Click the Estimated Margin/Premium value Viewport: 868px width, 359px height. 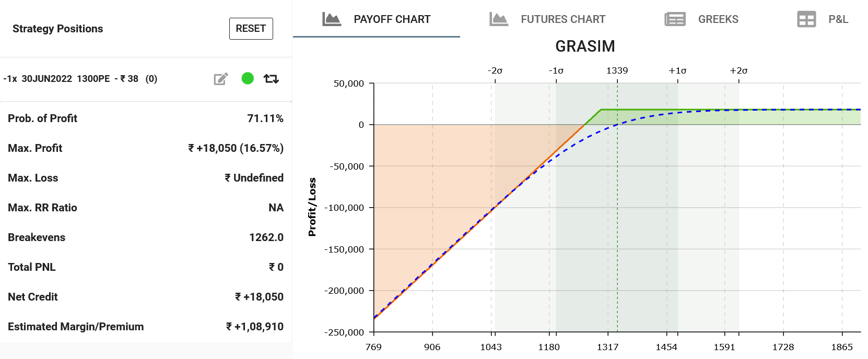pyautogui.click(x=254, y=327)
